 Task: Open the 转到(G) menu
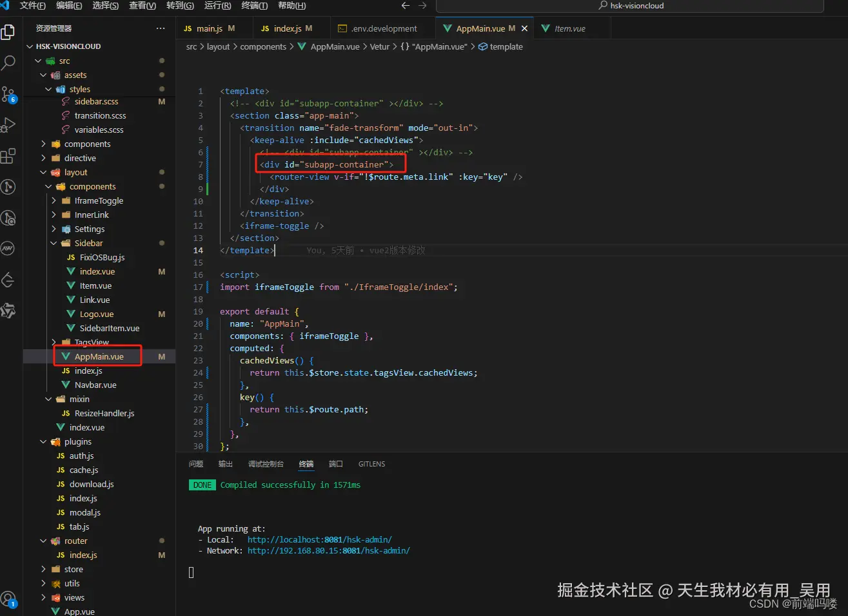click(x=180, y=6)
